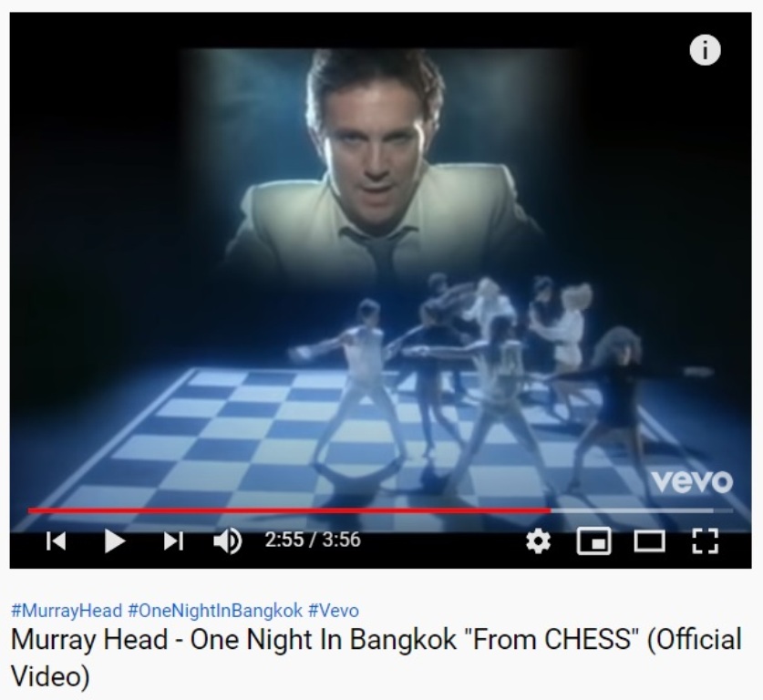The image size is (763, 700).
Task: Click the playhead where red progress ends
Action: (551, 510)
